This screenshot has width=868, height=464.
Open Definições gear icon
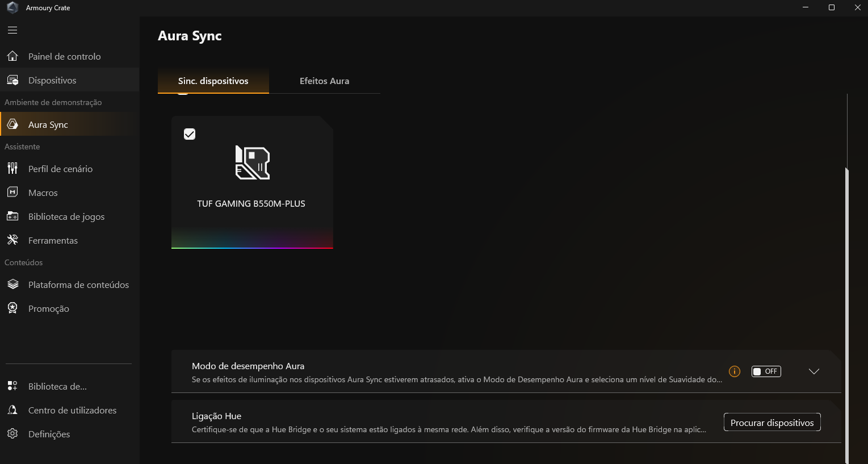[x=12, y=434]
